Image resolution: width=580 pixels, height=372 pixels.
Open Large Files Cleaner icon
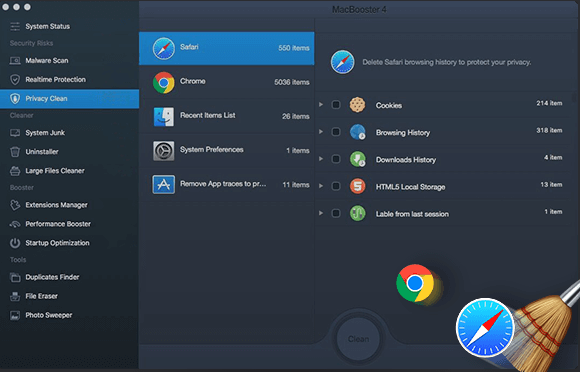(x=15, y=171)
